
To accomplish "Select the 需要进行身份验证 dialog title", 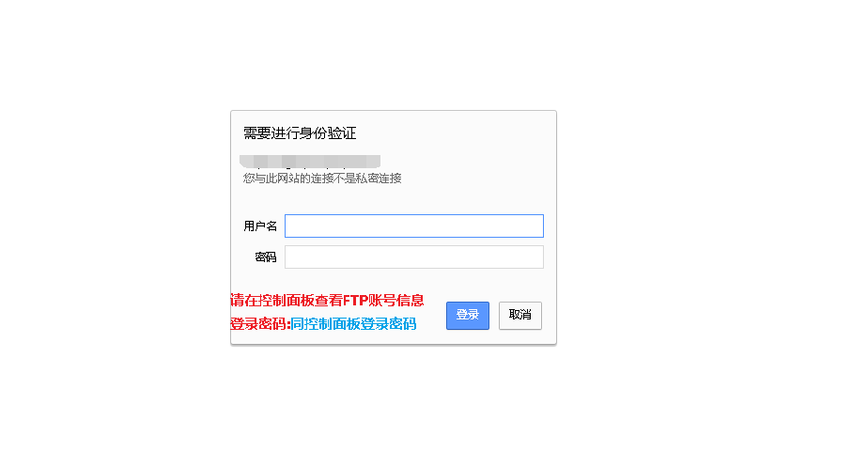I will pos(300,132).
